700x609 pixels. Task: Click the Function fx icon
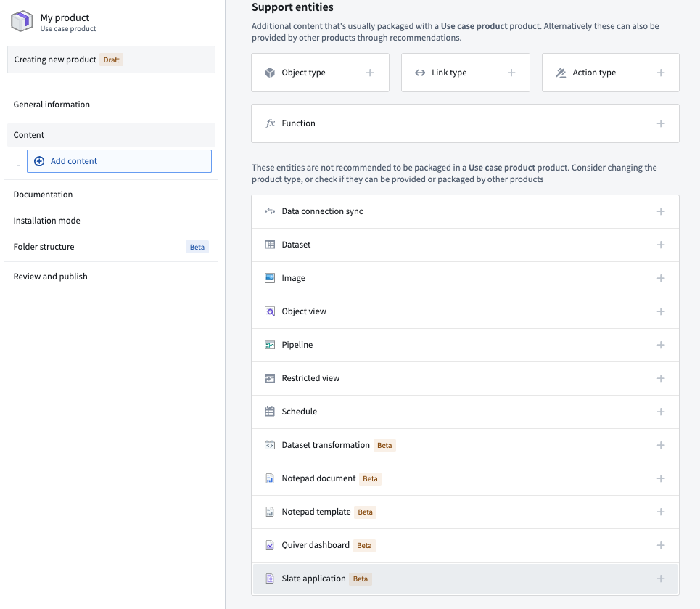(x=270, y=123)
